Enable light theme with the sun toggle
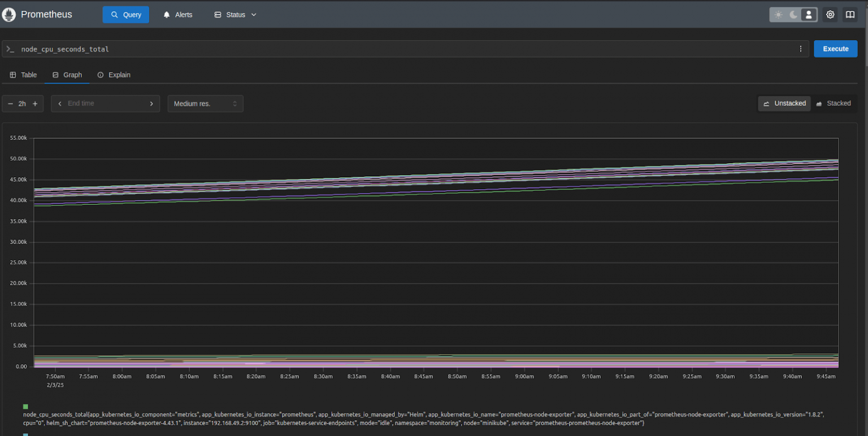The image size is (868, 436). click(x=778, y=14)
